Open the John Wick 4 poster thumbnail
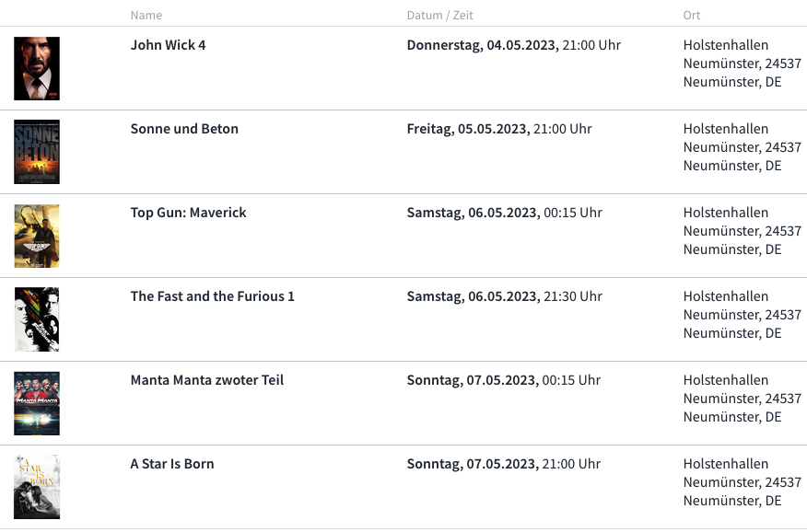 [37, 68]
